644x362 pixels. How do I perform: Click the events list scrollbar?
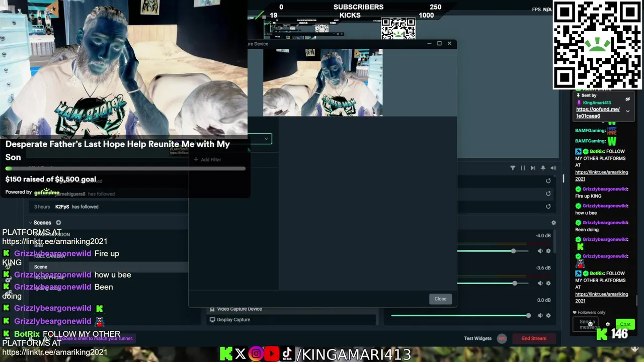point(563,178)
